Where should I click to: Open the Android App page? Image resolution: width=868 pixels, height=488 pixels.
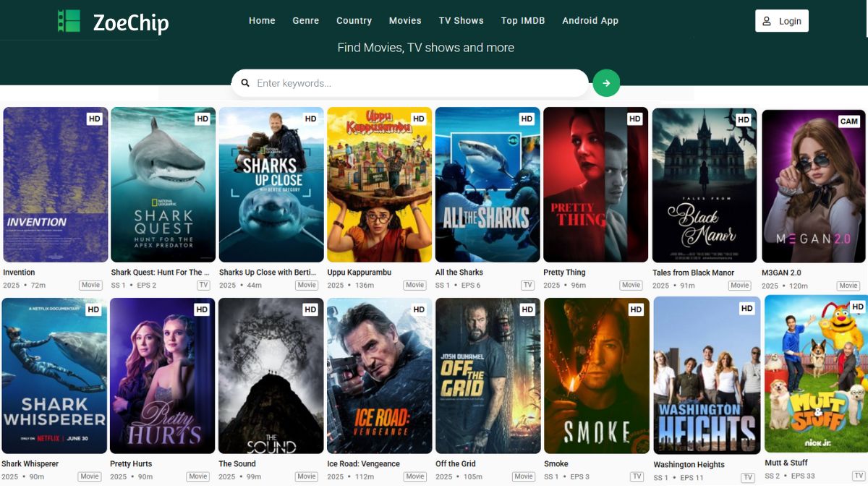tap(590, 20)
